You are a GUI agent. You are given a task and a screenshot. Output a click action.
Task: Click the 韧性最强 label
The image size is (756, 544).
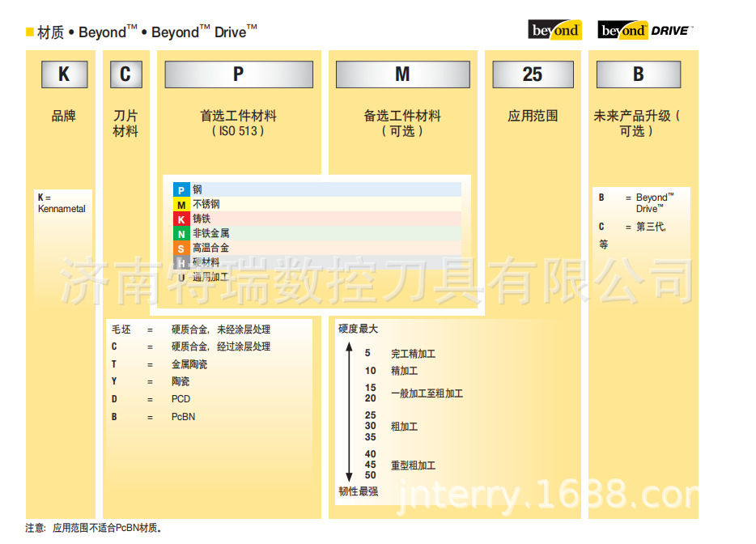pyautogui.click(x=359, y=491)
